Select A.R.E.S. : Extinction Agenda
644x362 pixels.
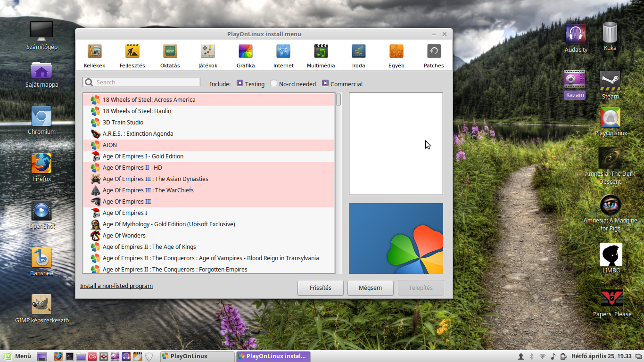coord(209,133)
